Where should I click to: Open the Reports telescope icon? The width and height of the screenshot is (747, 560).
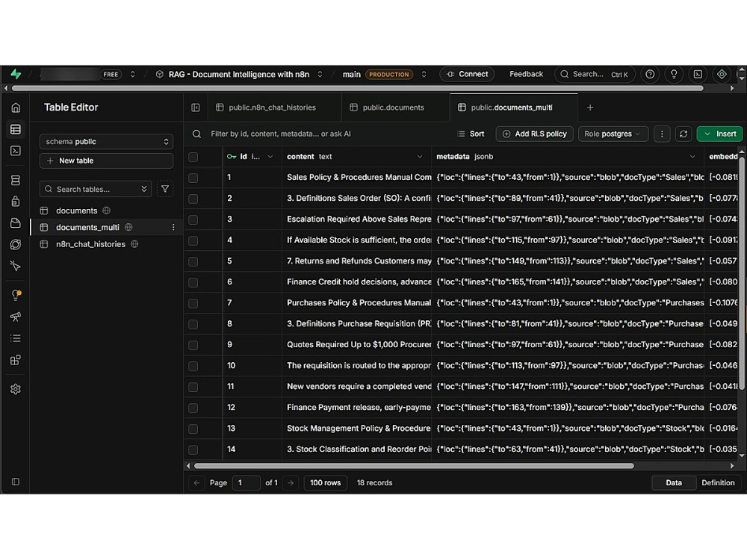(16, 317)
